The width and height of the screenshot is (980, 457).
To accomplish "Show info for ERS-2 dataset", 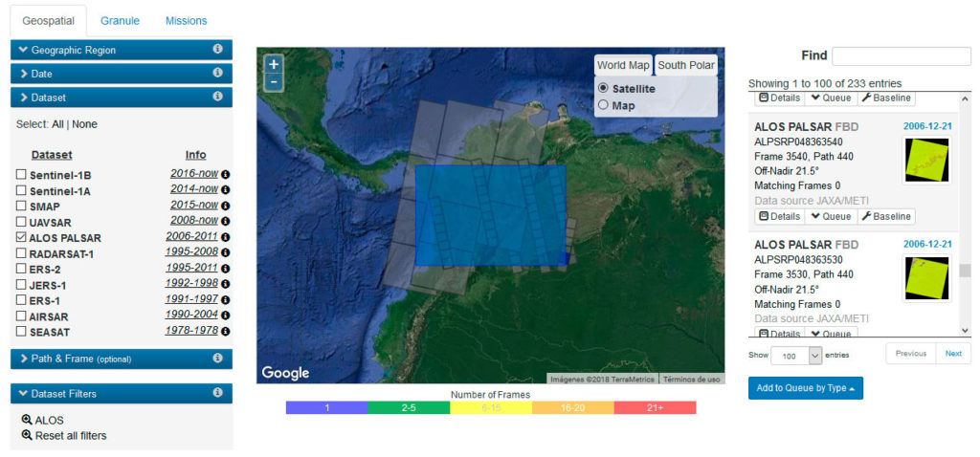I will coord(226,269).
